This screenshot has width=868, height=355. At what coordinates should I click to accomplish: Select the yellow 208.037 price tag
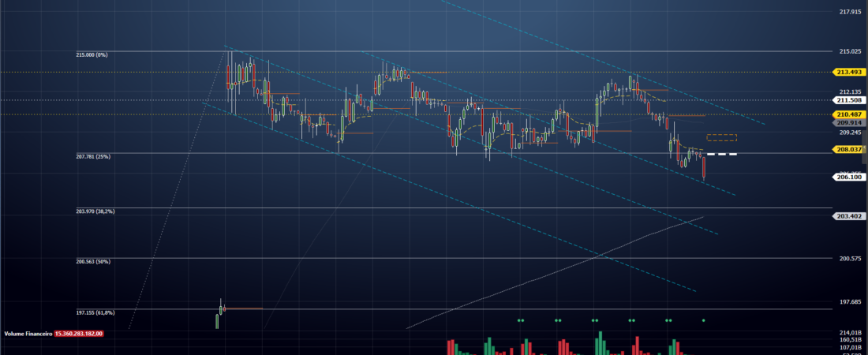click(x=847, y=150)
